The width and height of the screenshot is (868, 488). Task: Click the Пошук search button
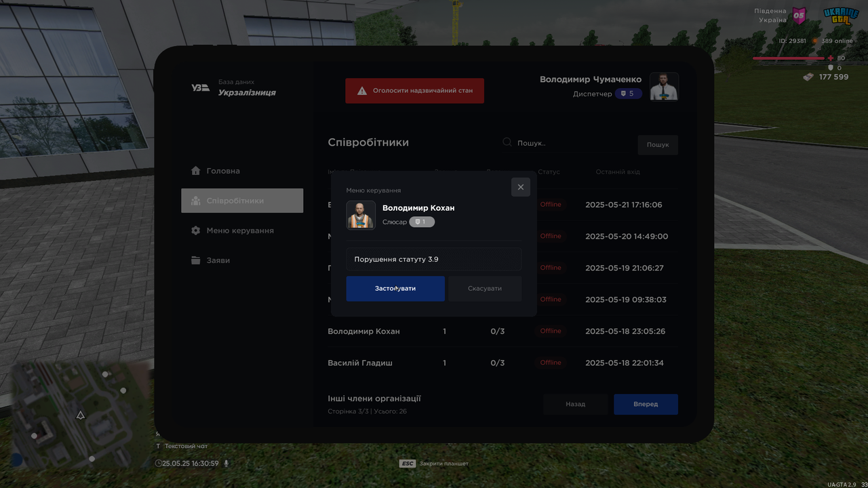(658, 144)
